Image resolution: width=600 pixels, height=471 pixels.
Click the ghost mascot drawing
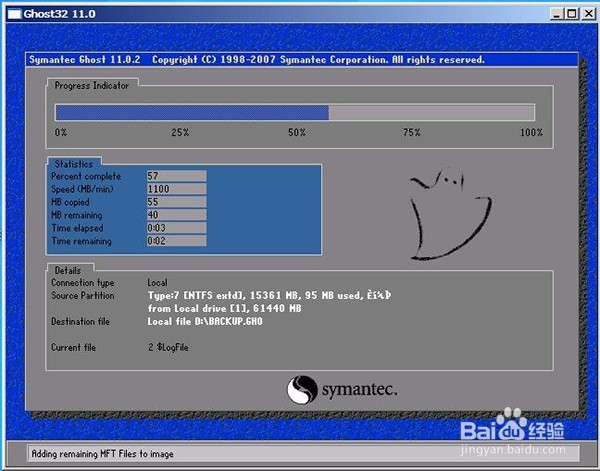tap(450, 213)
